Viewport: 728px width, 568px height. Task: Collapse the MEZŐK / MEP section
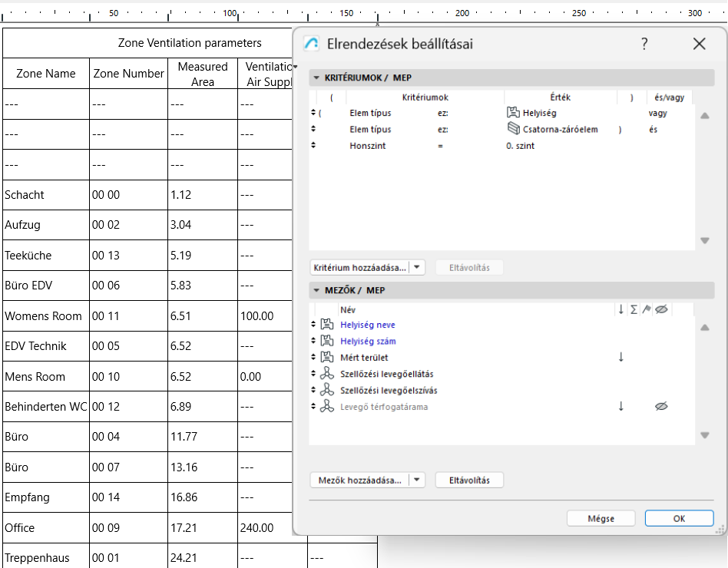click(316, 290)
